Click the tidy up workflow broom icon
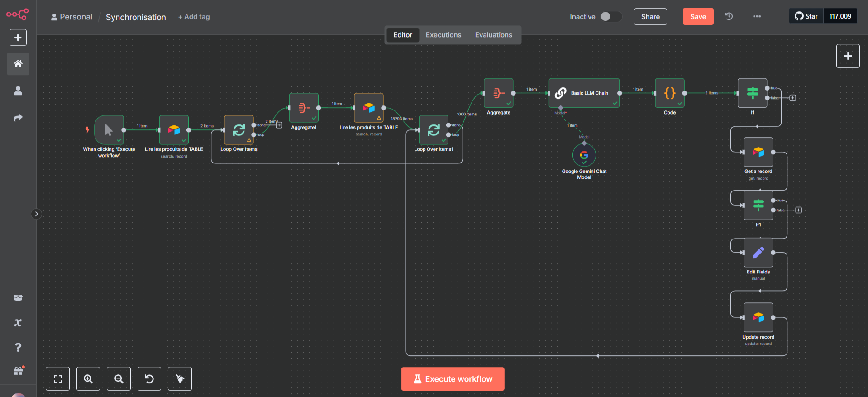This screenshot has width=868, height=397. [x=180, y=378]
